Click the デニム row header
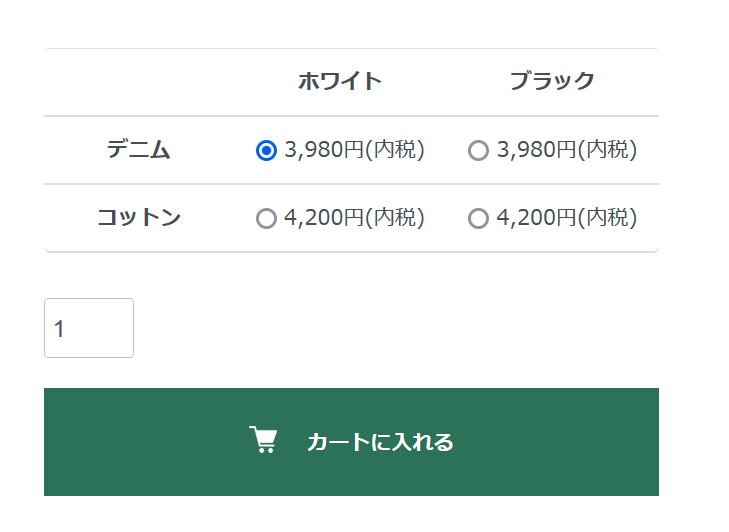729x532 pixels. coord(139,150)
